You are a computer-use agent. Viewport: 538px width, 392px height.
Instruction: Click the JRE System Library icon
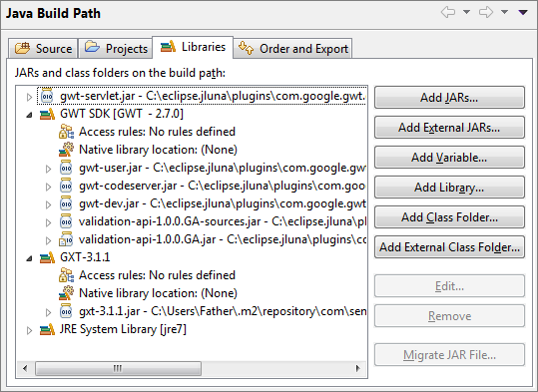point(47,329)
